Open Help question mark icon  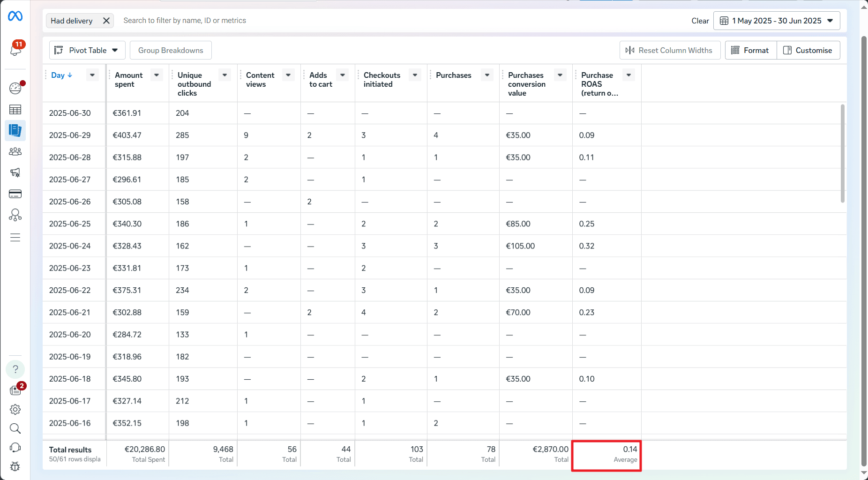coord(15,369)
